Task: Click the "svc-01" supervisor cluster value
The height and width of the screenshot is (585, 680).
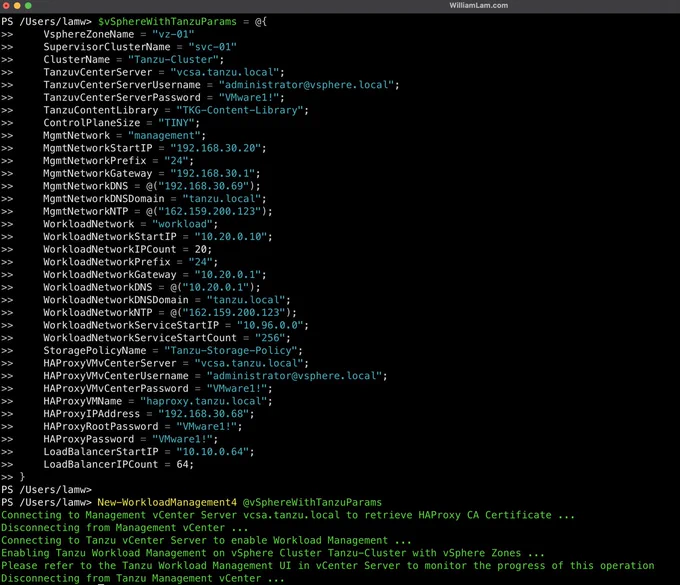Action: [x=212, y=47]
